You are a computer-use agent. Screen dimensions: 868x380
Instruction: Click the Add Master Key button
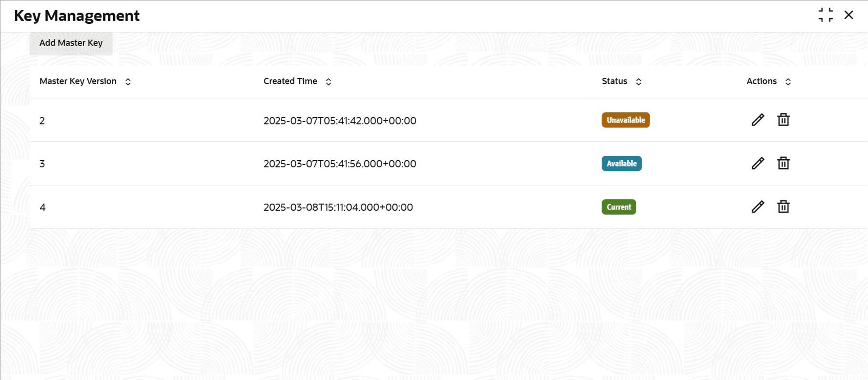coord(71,43)
